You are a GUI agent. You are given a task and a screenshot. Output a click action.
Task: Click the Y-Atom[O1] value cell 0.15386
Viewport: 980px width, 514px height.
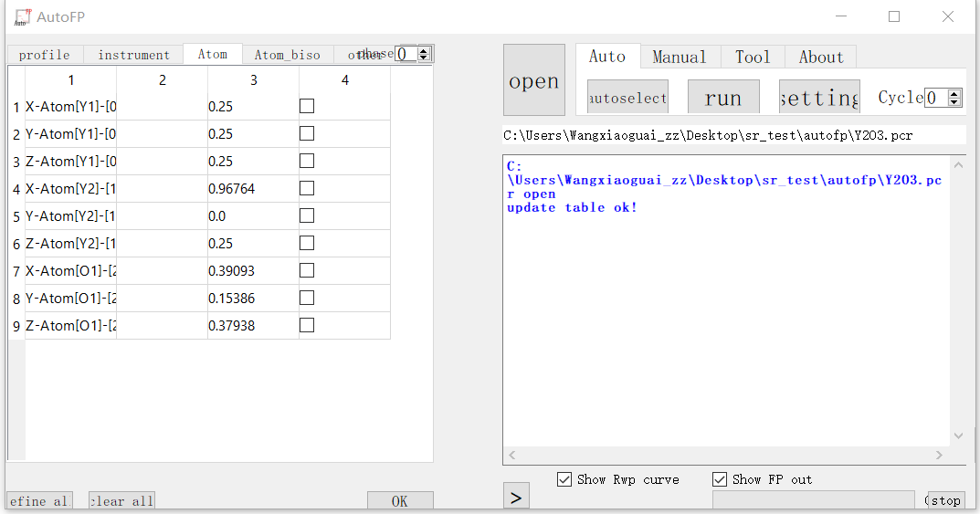253,298
